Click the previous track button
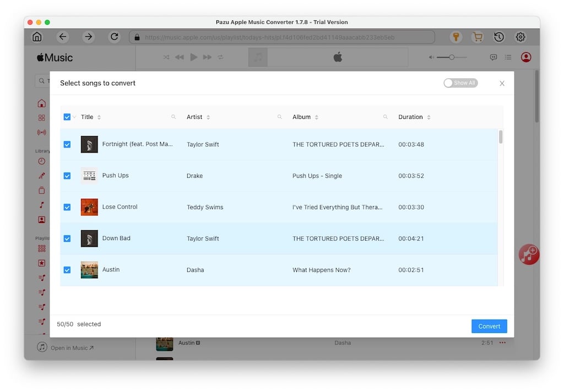564x392 pixels. tap(179, 57)
